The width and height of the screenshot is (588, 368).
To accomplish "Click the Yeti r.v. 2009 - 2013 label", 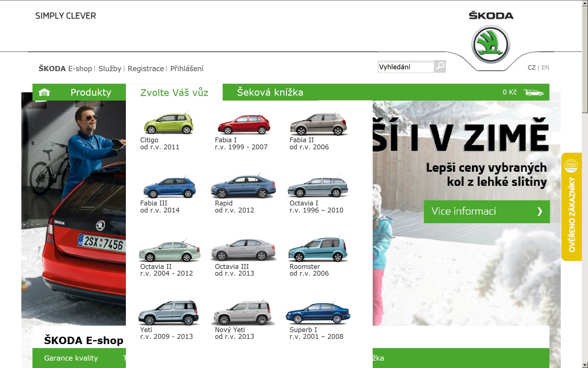I will click(x=166, y=333).
